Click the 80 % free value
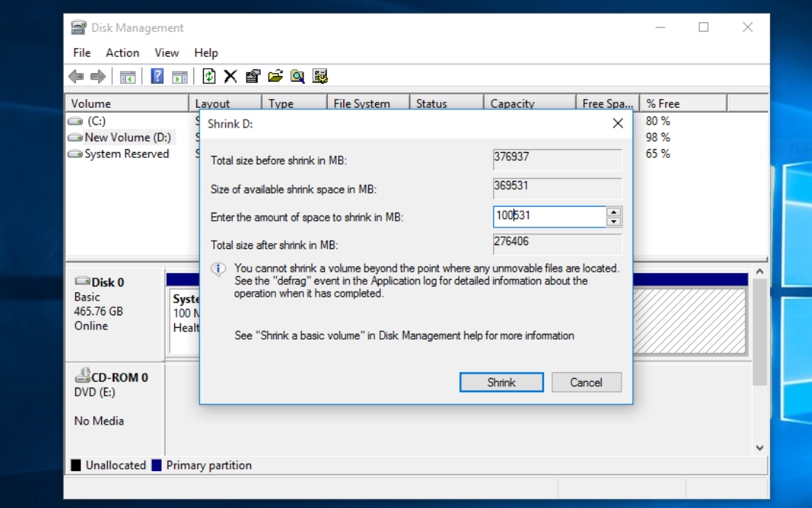This screenshot has height=508, width=812. click(x=658, y=120)
